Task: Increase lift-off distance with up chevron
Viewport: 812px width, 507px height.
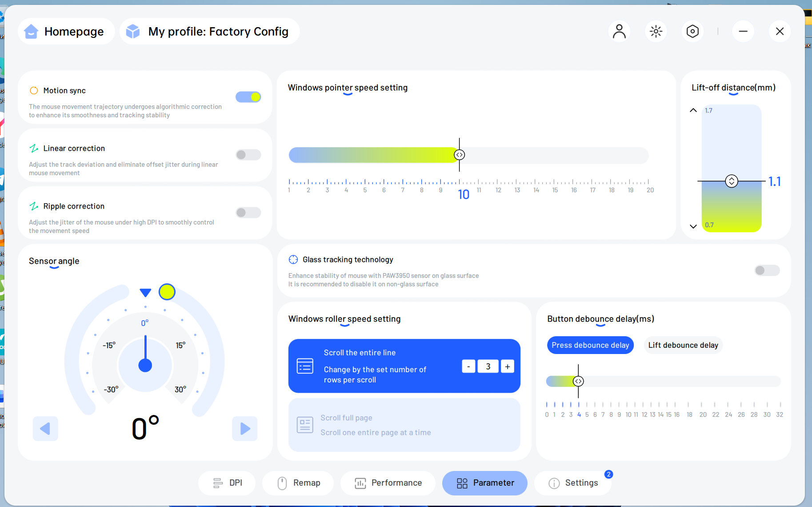Action: [x=693, y=110]
